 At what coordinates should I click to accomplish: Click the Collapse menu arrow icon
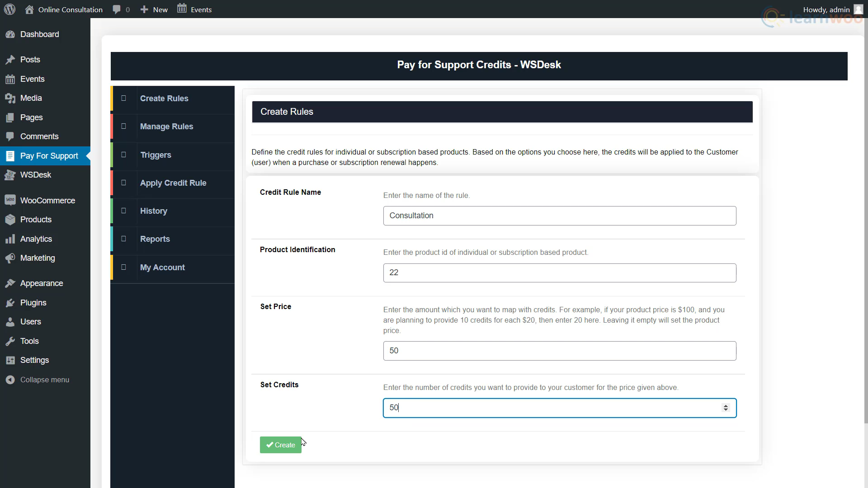[10, 380]
